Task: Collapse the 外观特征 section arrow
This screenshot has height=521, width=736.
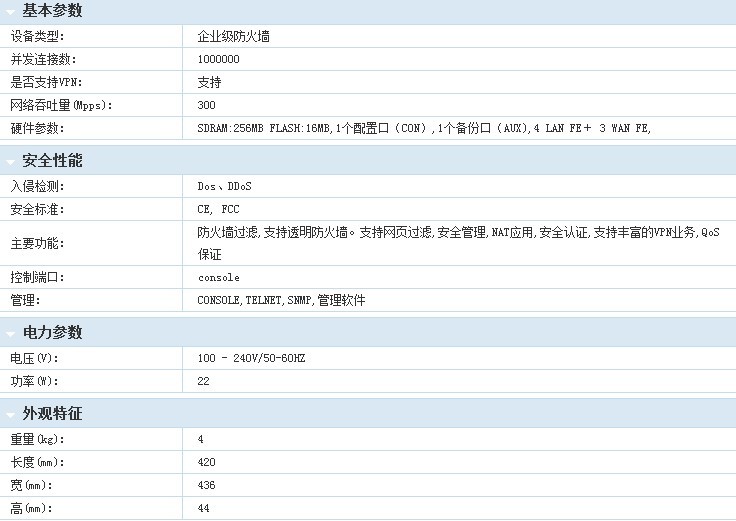Action: pos(10,415)
